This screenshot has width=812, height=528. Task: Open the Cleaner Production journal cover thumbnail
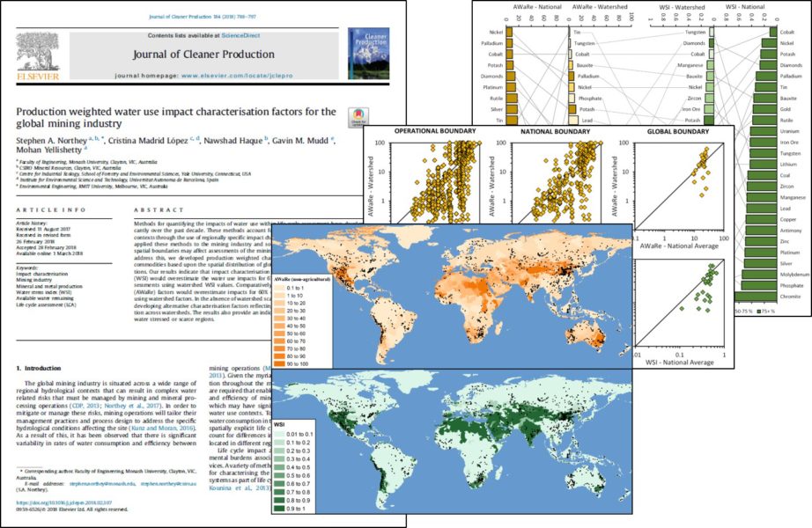click(368, 54)
